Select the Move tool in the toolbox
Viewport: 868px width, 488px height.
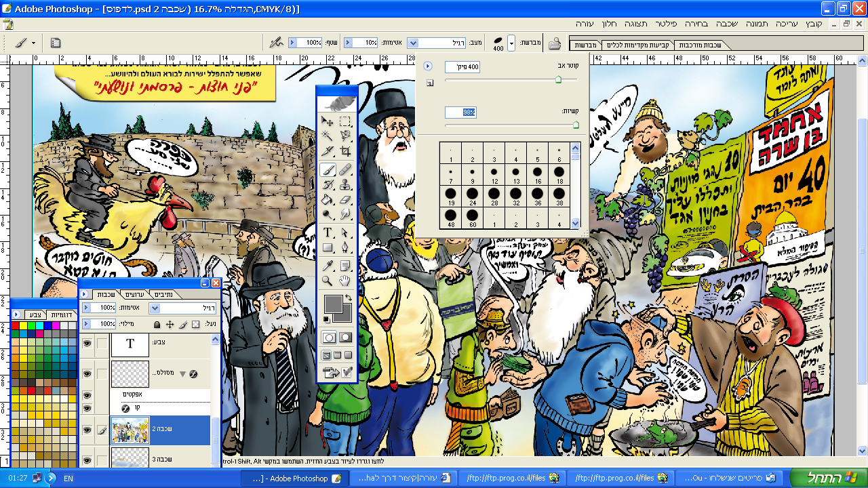[x=328, y=121]
